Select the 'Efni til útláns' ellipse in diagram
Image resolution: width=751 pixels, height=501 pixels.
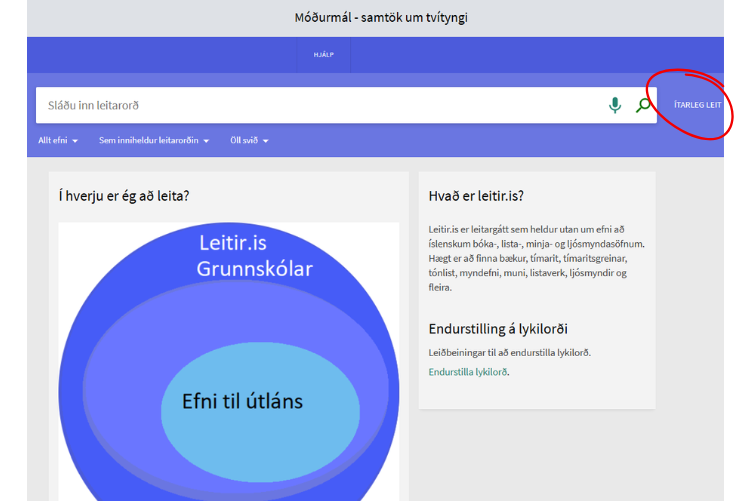[260, 412]
